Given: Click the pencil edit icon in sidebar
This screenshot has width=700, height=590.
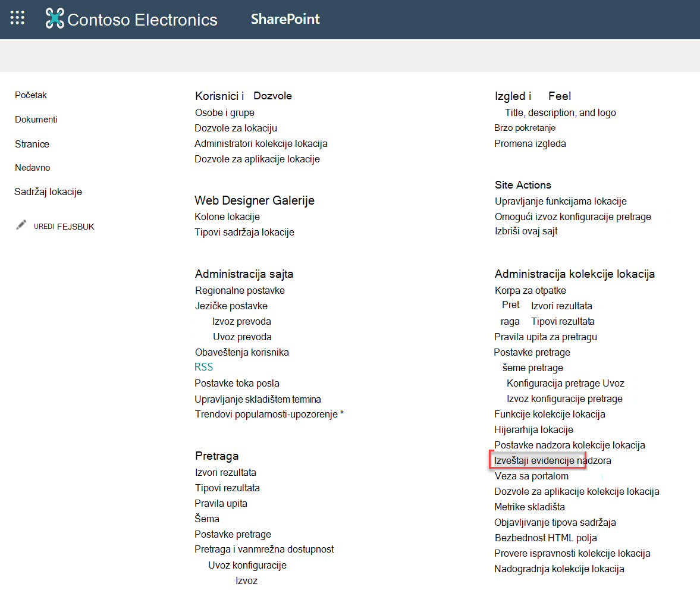Looking at the screenshot, I should pyautogui.click(x=21, y=225).
